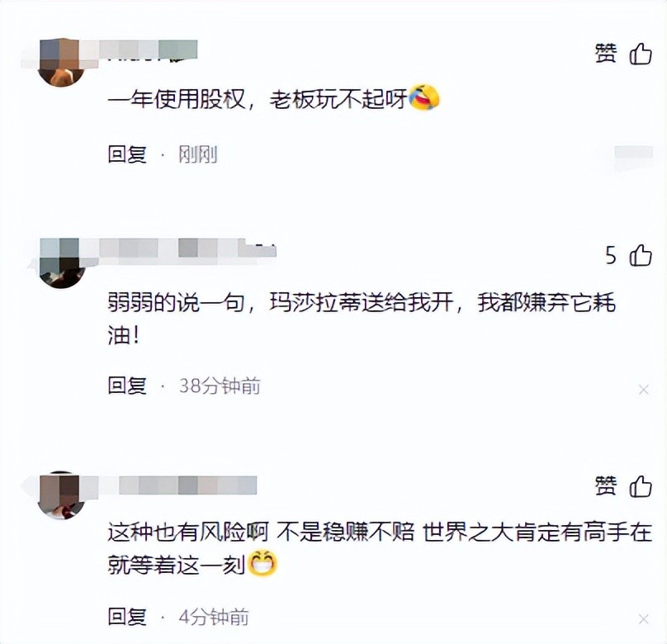Click the 赞 label on first comment
The width and height of the screenshot is (667, 644).
pos(605,54)
